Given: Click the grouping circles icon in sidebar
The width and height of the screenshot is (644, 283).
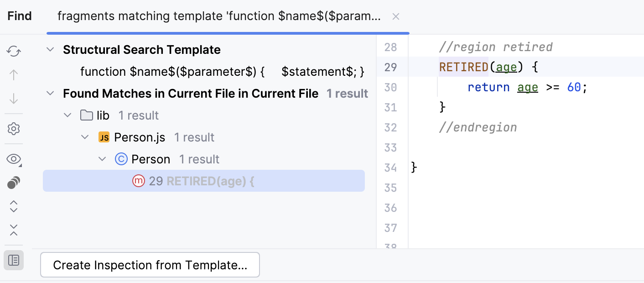Looking at the screenshot, I should pos(13,182).
